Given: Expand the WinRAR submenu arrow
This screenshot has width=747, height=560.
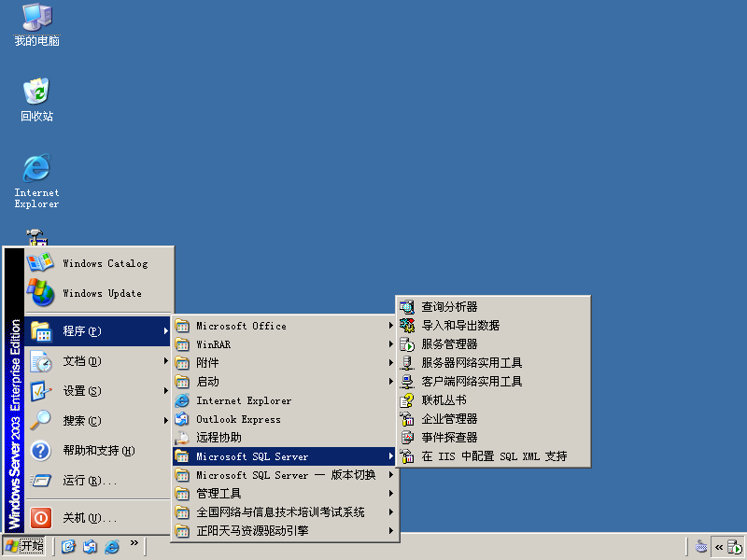Looking at the screenshot, I should (390, 344).
